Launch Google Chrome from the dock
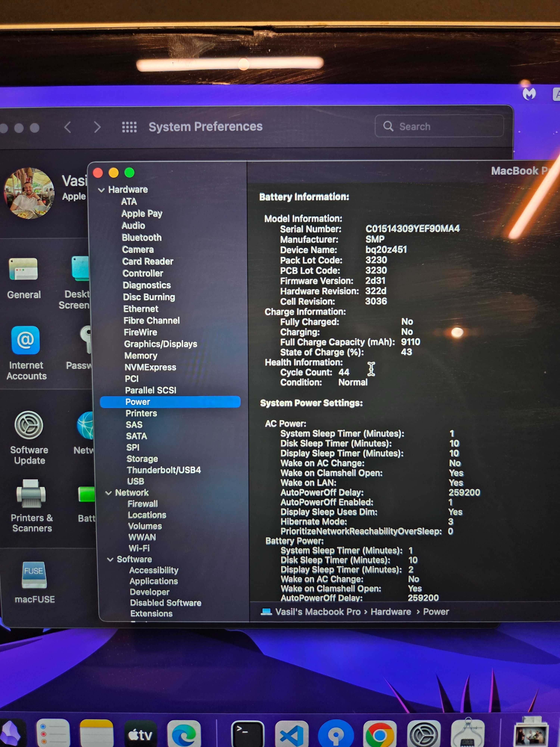 (x=380, y=734)
